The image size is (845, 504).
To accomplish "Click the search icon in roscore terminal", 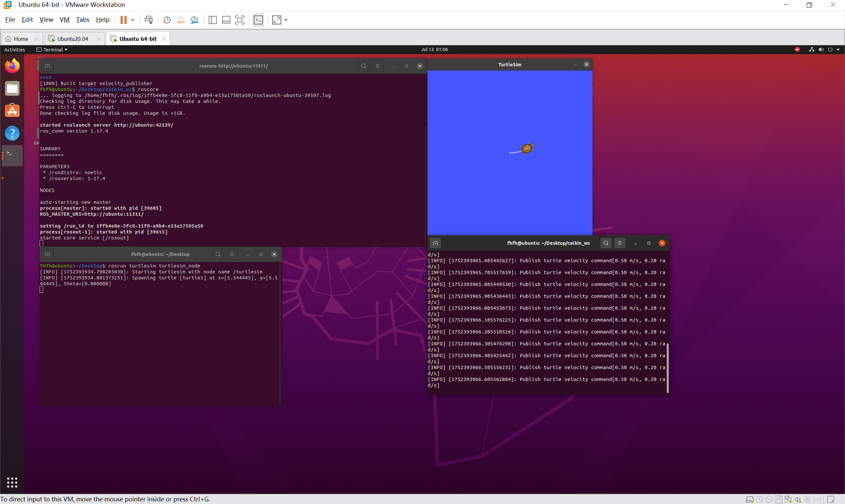I will point(363,66).
